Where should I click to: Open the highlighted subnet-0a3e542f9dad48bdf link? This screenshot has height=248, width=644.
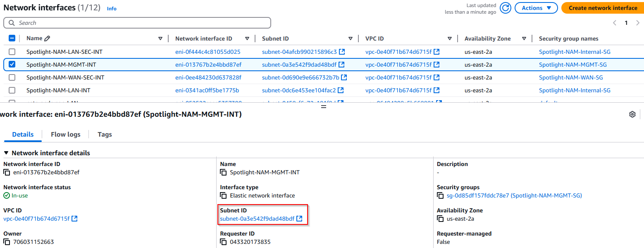pos(257,219)
